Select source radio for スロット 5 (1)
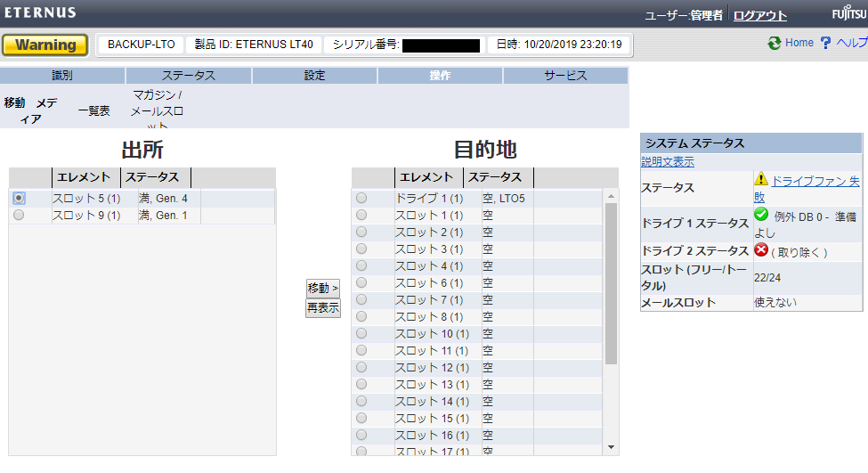Screen dimensions: 868x473 tap(19, 198)
